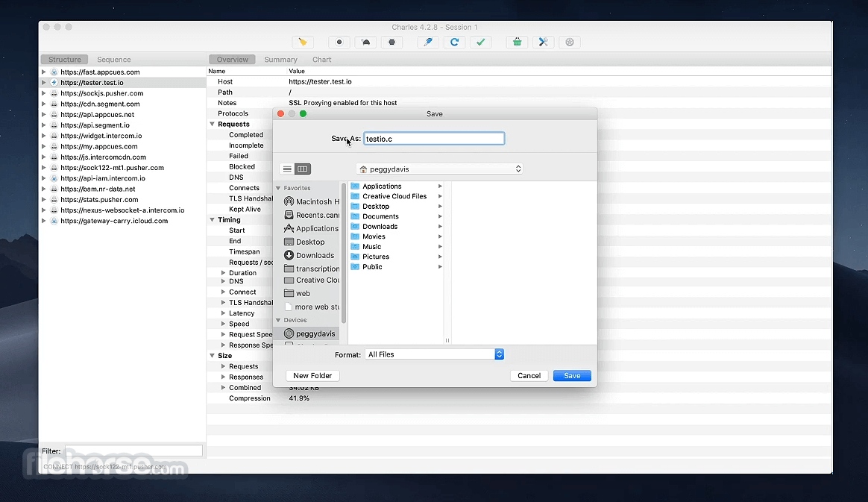Select Desktop in Favorites sidebar
This screenshot has width=868, height=502.
pyautogui.click(x=305, y=242)
